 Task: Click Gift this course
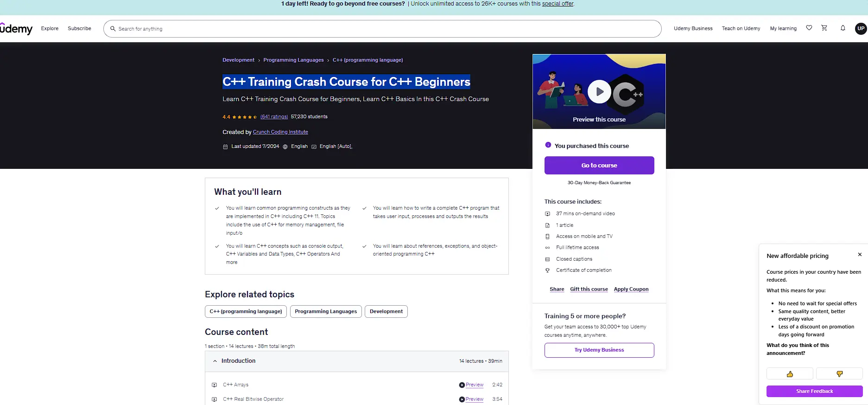pyautogui.click(x=589, y=289)
